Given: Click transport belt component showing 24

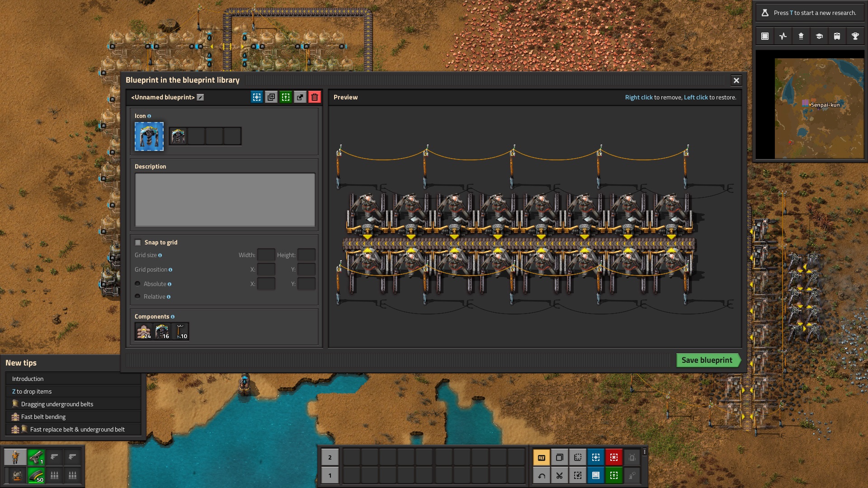Looking at the screenshot, I should pyautogui.click(x=144, y=332).
